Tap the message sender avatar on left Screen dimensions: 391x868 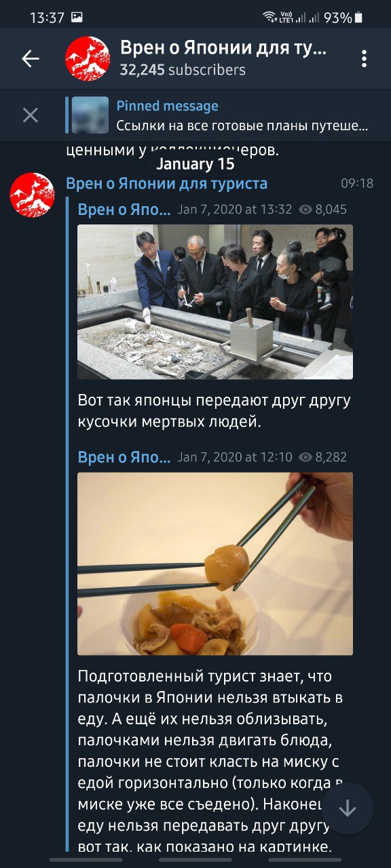(32, 195)
